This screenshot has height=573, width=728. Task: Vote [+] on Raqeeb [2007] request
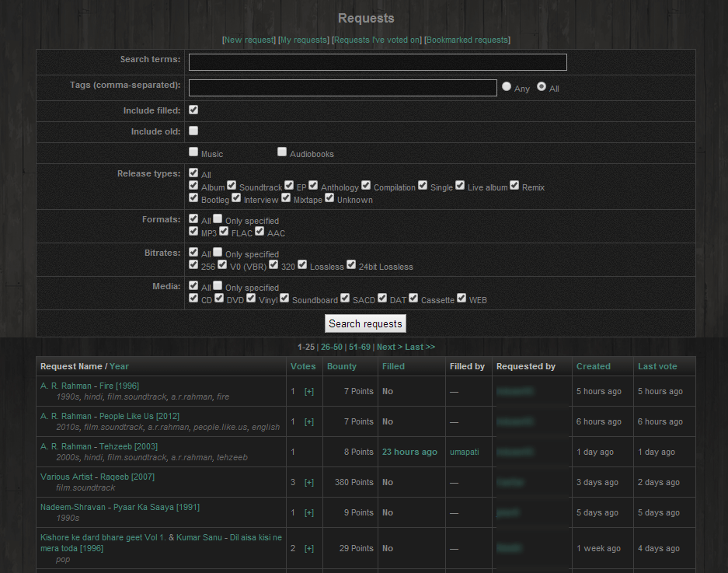pos(309,482)
